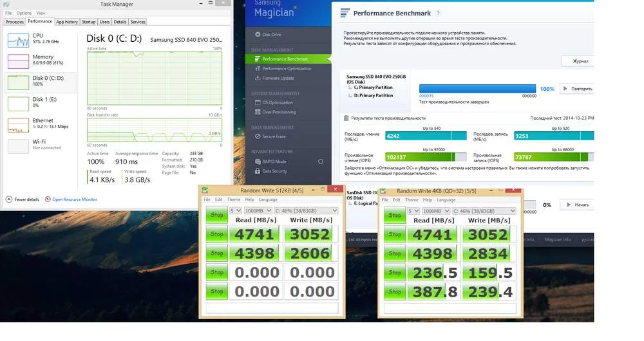Viewport: 644px width, 341px height.
Task: Click the random read 102137 IOPS bar
Action: 426,157
